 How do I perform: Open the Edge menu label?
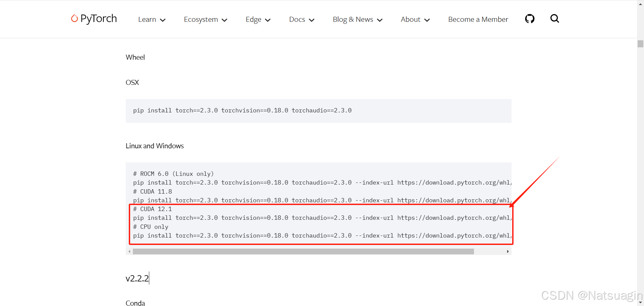coord(253,19)
